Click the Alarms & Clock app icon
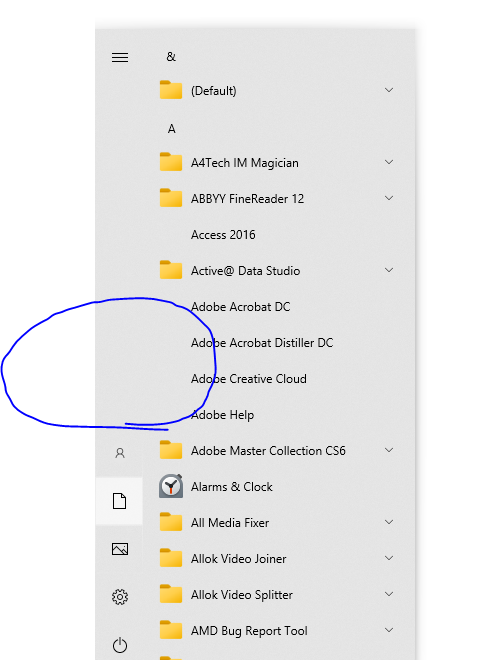The height and width of the screenshot is (660, 489). click(171, 486)
